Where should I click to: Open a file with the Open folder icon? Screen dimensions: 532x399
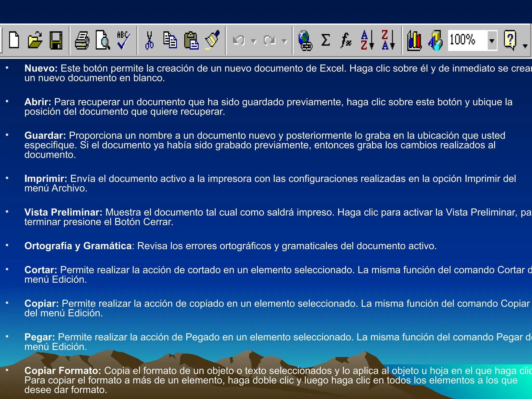[x=35, y=40]
